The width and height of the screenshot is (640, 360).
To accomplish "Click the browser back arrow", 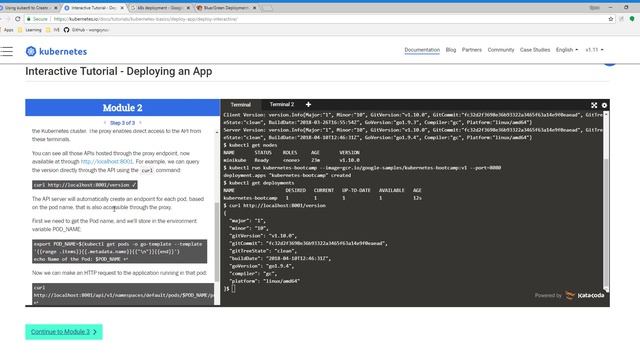I will click(x=1, y=19).
